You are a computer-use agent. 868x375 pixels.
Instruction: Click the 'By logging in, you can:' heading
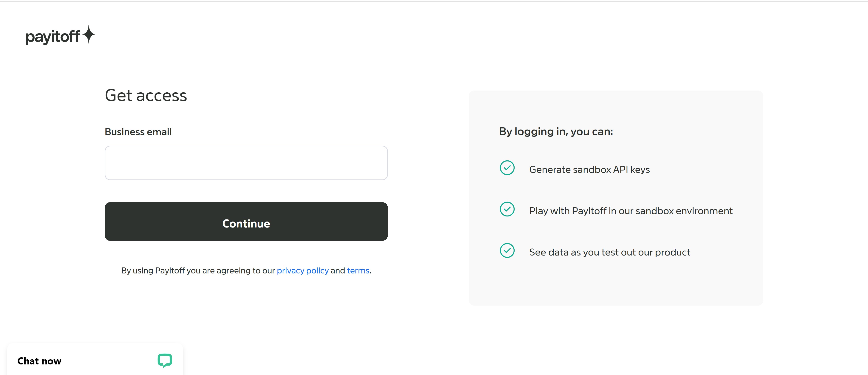click(556, 131)
